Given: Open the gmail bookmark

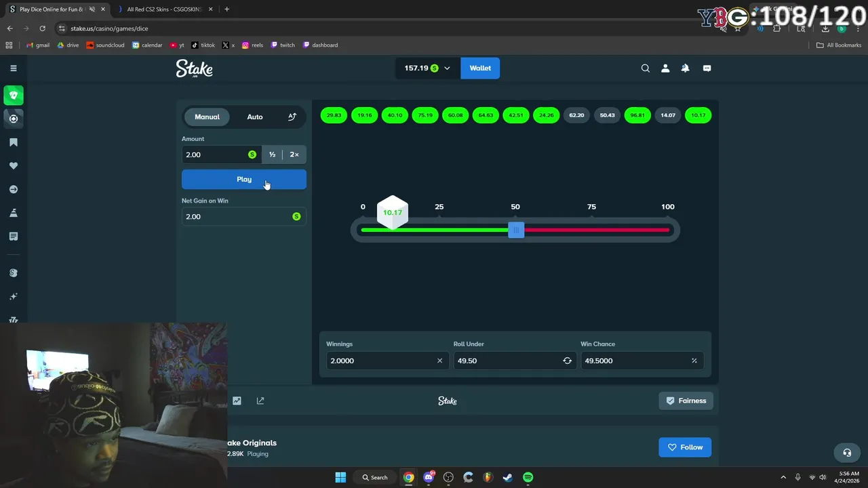Looking at the screenshot, I should [37, 45].
